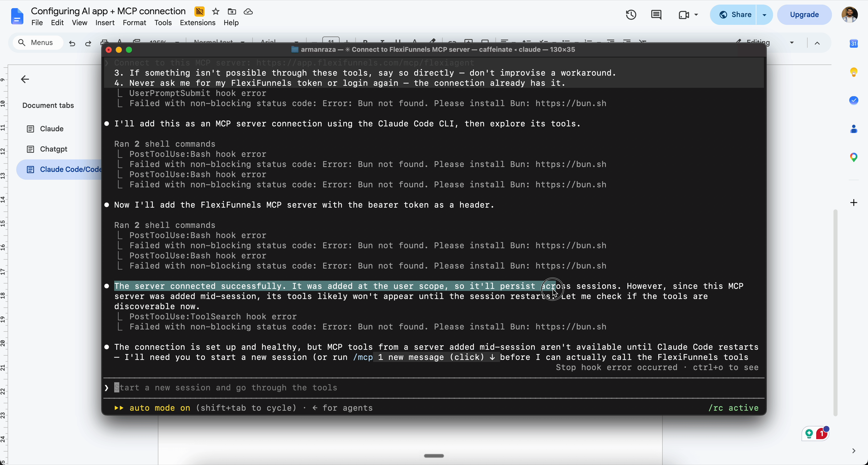
Task: Click the plus icon to get add-ons
Action: (854, 203)
